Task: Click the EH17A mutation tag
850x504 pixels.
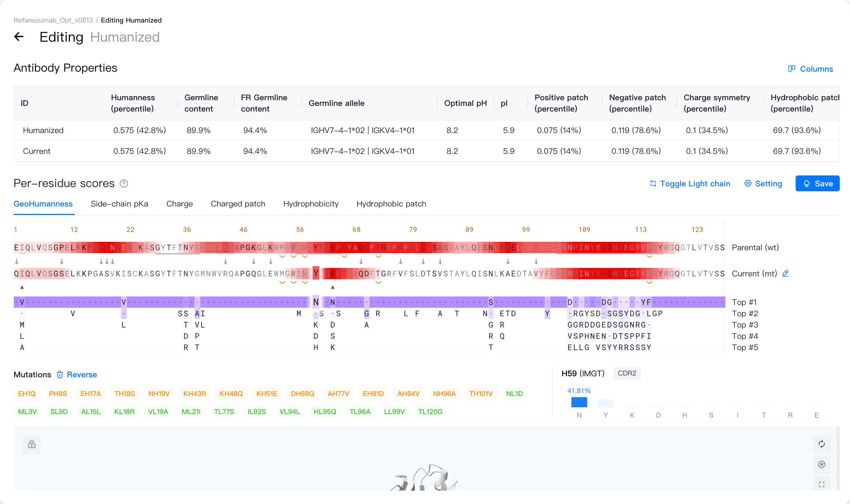Action: coord(91,394)
